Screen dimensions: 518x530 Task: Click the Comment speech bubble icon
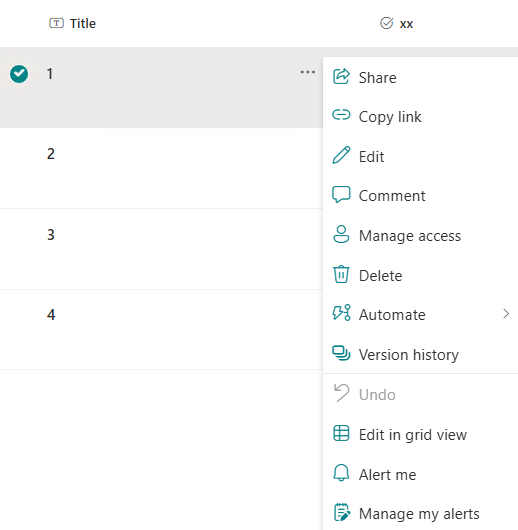point(341,194)
